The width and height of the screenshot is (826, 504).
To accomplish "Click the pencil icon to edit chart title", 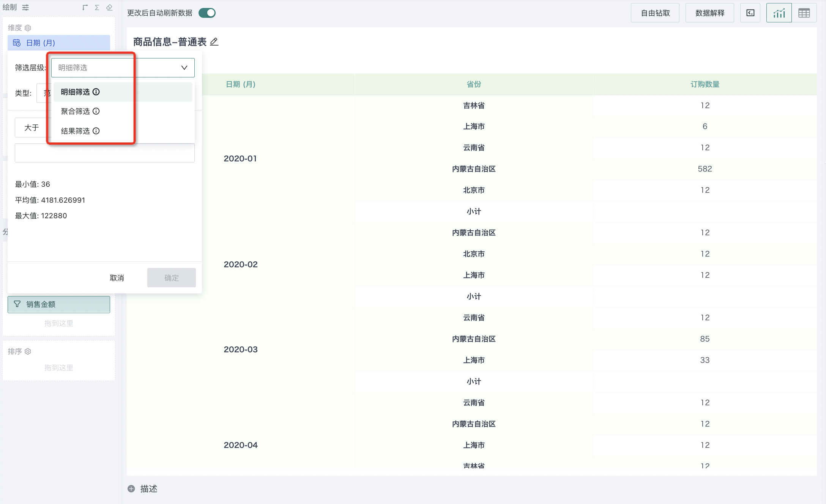I will pos(214,42).
